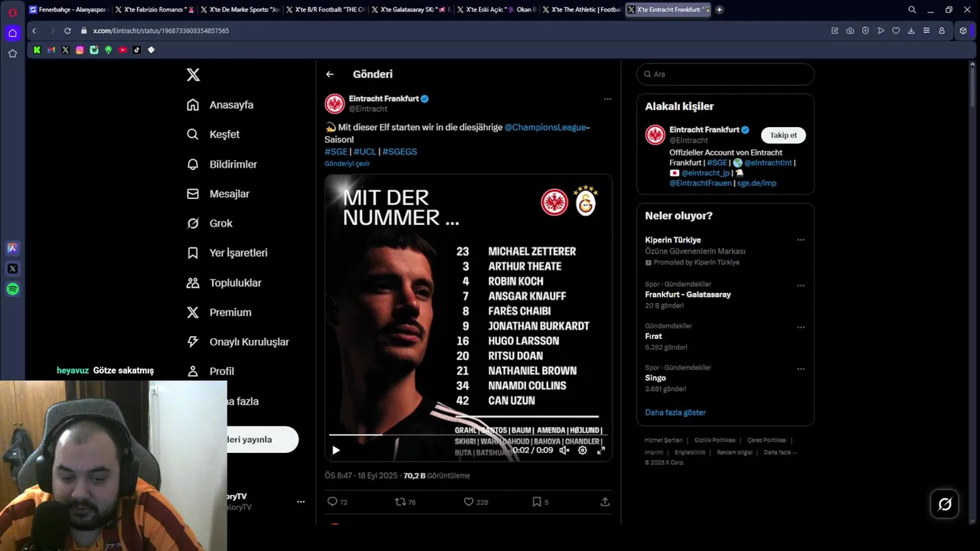Image resolution: width=980 pixels, height=551 pixels.
Task: Open the Gmail bookmark icon
Action: [x=51, y=50]
